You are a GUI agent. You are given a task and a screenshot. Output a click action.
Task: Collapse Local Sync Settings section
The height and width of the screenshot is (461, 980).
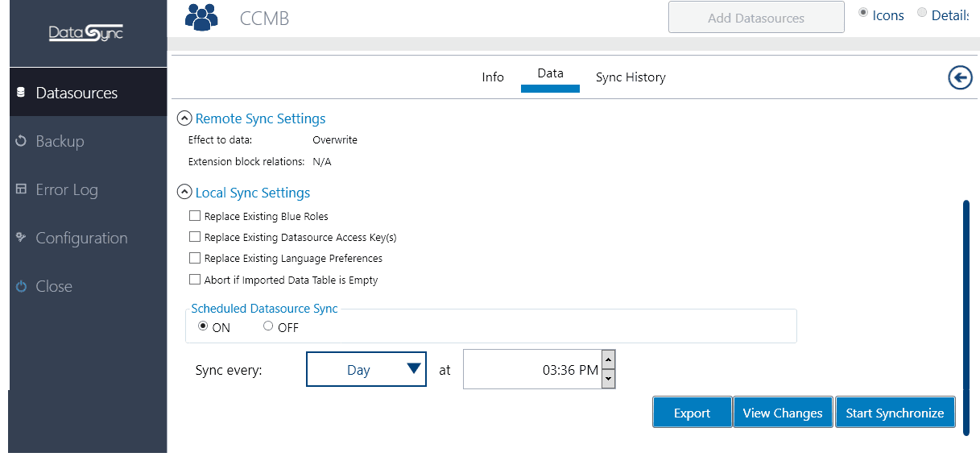(x=184, y=193)
